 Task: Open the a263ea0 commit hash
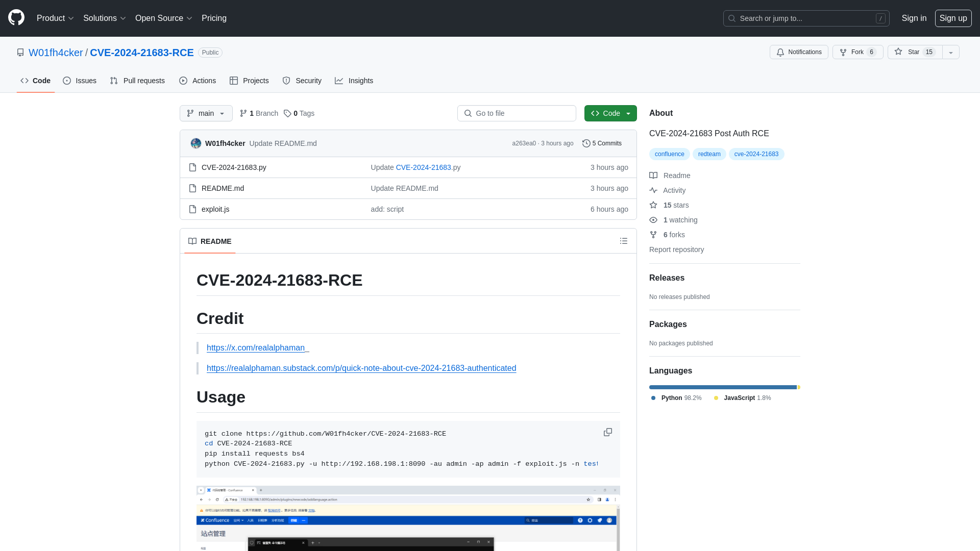click(524, 143)
